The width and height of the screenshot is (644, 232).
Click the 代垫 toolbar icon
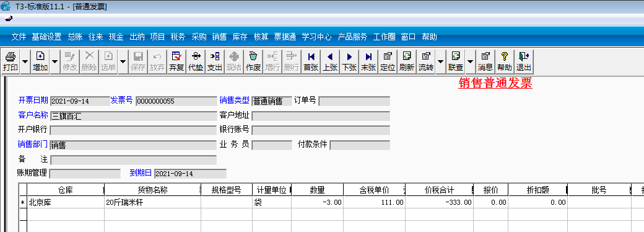point(196,61)
